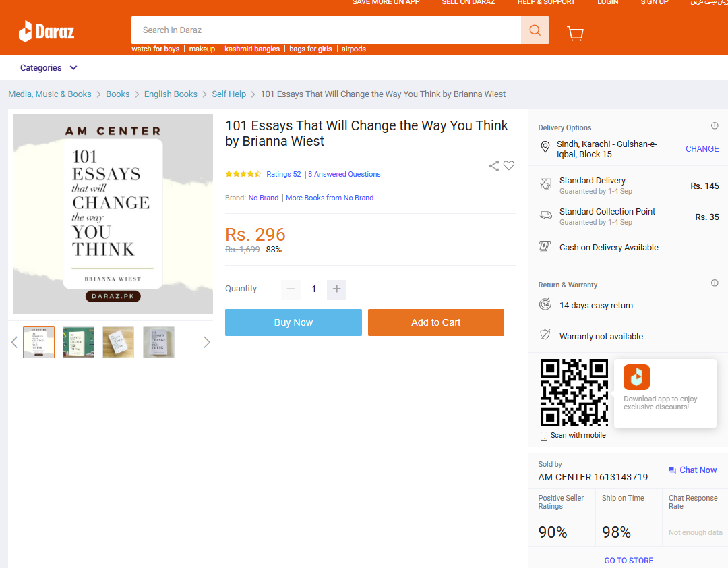Expand the Categories dropdown
The image size is (728, 568).
tap(49, 68)
